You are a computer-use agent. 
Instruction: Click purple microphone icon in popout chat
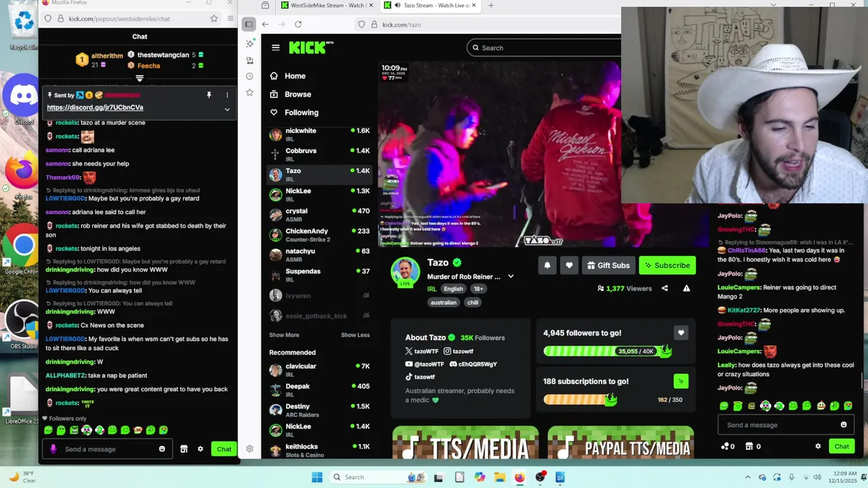tap(54, 449)
